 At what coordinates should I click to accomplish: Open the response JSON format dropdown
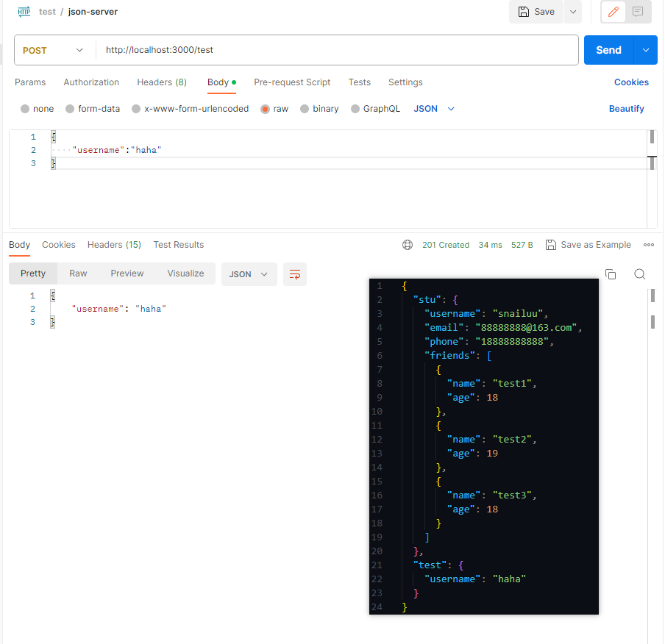point(249,274)
